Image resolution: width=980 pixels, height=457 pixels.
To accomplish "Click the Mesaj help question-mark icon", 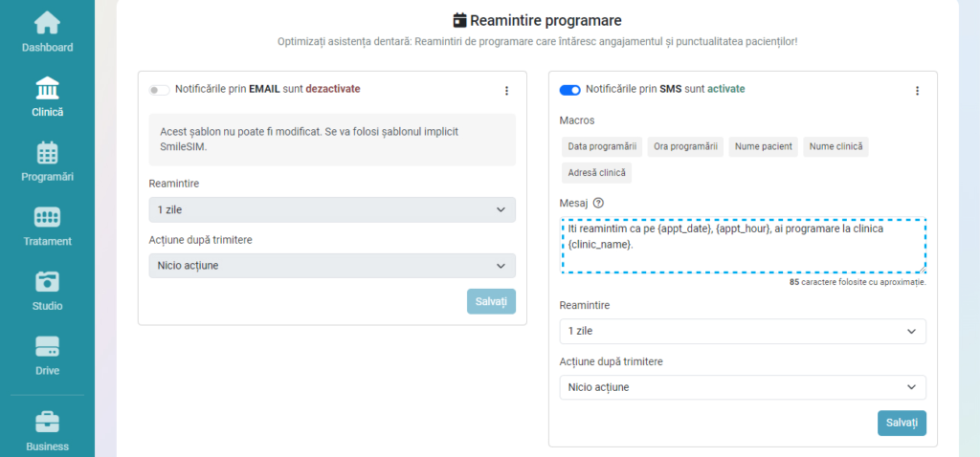I will pyautogui.click(x=599, y=203).
